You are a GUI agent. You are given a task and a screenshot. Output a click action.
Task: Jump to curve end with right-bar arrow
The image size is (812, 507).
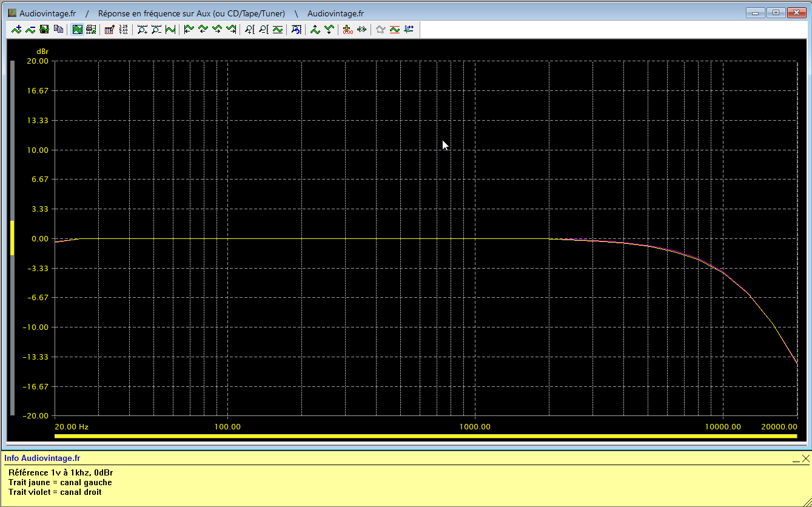231,29
